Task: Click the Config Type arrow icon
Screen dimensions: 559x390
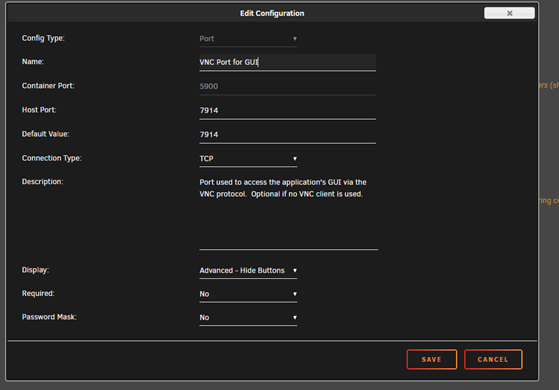Action: 295,39
